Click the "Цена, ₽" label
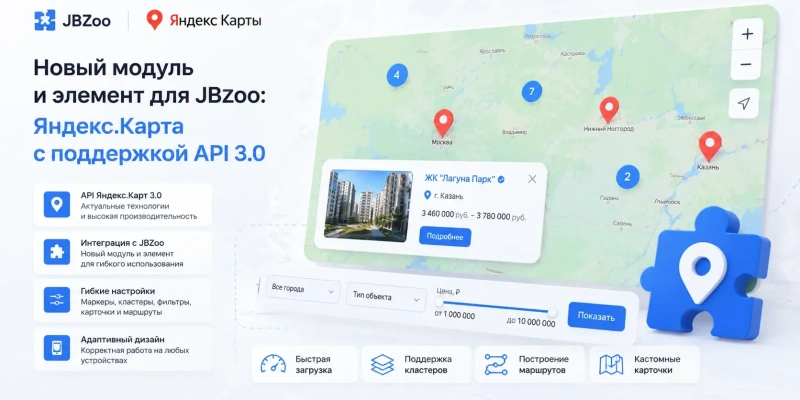Viewport: 800px width, 400px height. [x=448, y=292]
